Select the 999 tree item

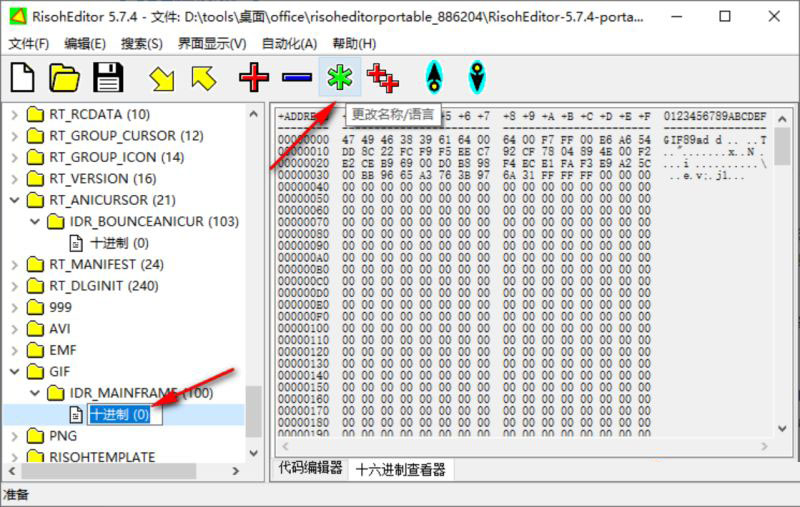click(60, 307)
